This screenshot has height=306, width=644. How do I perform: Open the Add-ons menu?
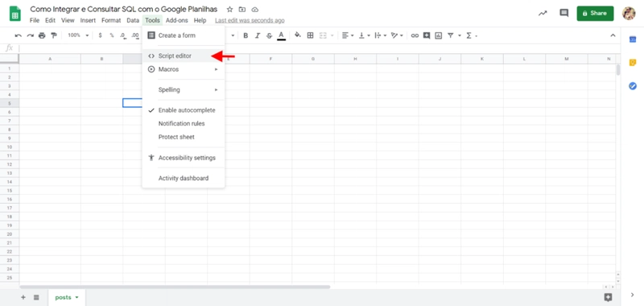pos(177,20)
